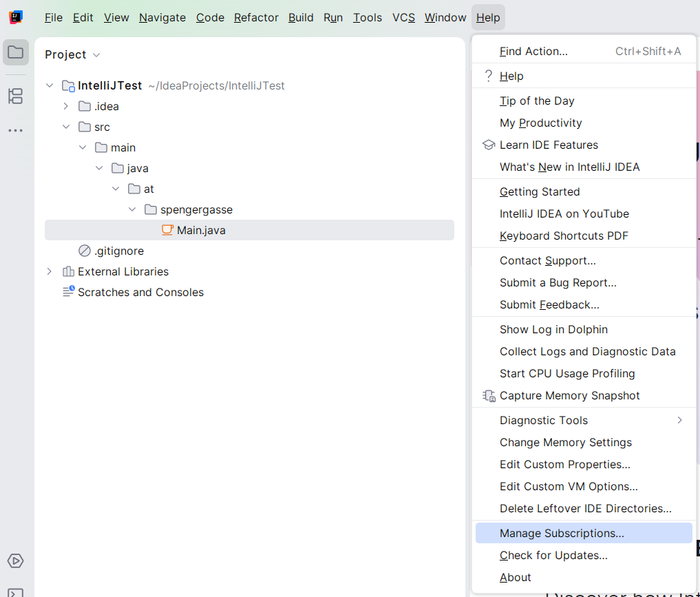The image size is (700, 597).
Task: Open the VCS menu
Action: (x=403, y=17)
